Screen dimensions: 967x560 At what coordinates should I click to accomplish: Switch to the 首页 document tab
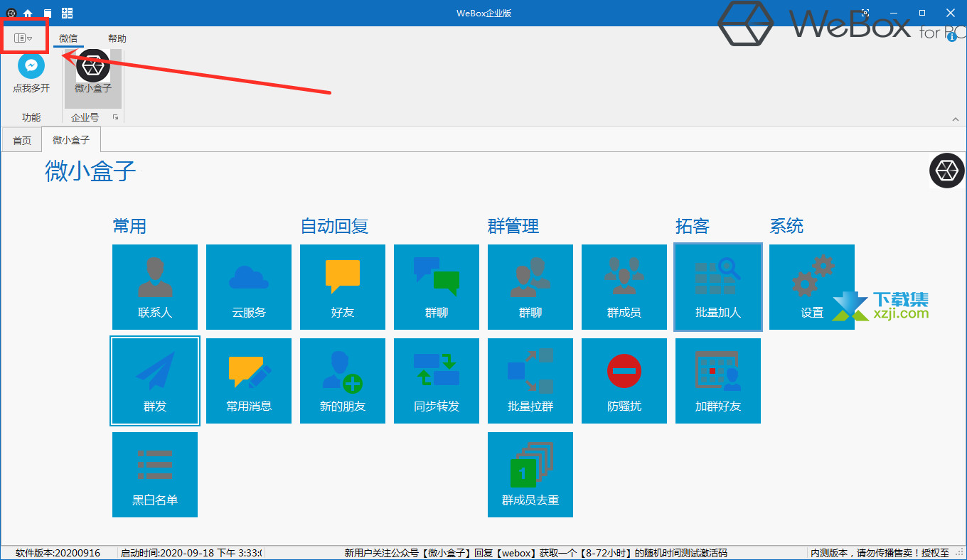(x=22, y=141)
